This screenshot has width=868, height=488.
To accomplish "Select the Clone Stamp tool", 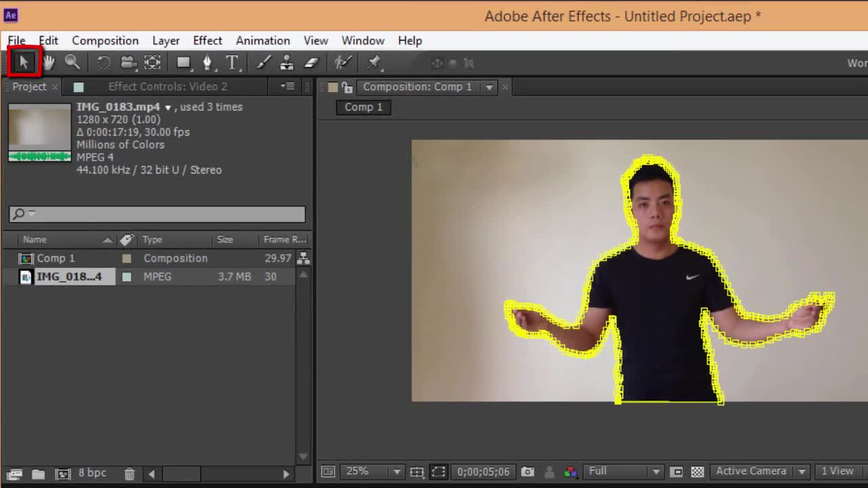I will pyautogui.click(x=287, y=62).
